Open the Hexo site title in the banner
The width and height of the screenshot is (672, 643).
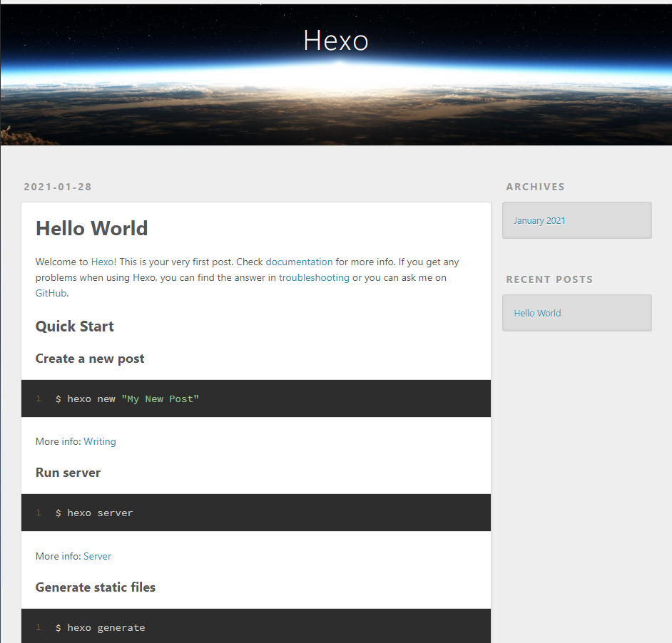(335, 41)
